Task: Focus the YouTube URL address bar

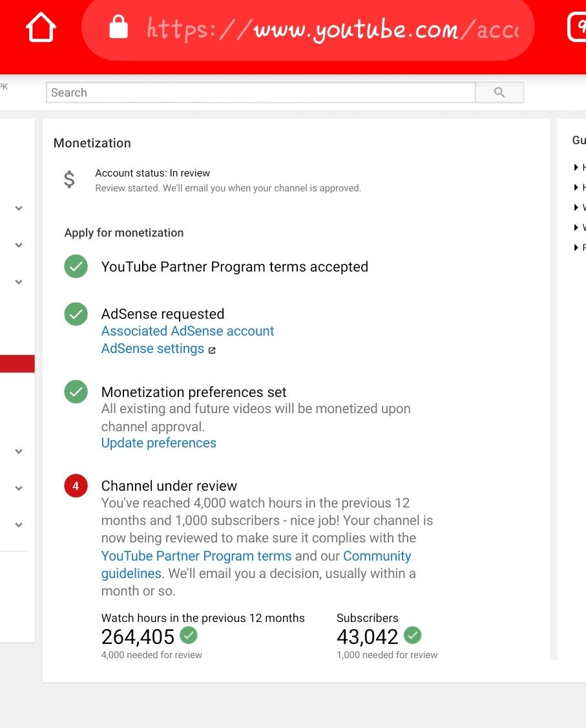Action: click(x=308, y=28)
